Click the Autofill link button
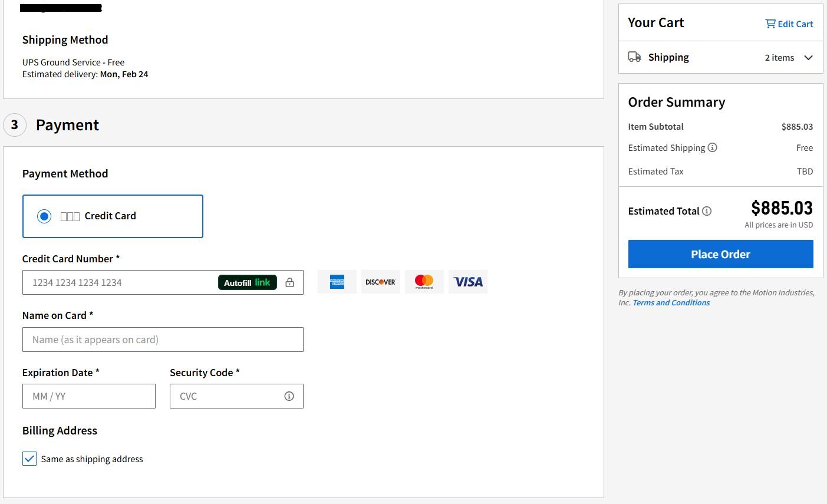This screenshot has height=504, width=827. 247,282
